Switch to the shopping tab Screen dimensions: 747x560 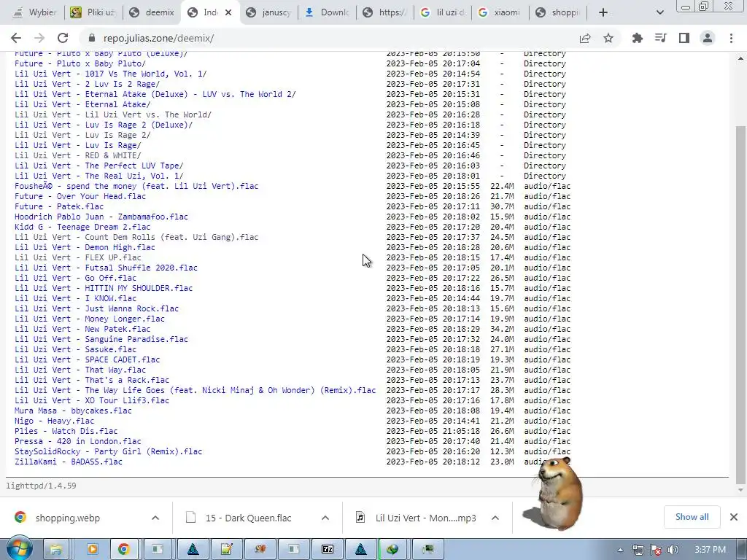(x=557, y=12)
